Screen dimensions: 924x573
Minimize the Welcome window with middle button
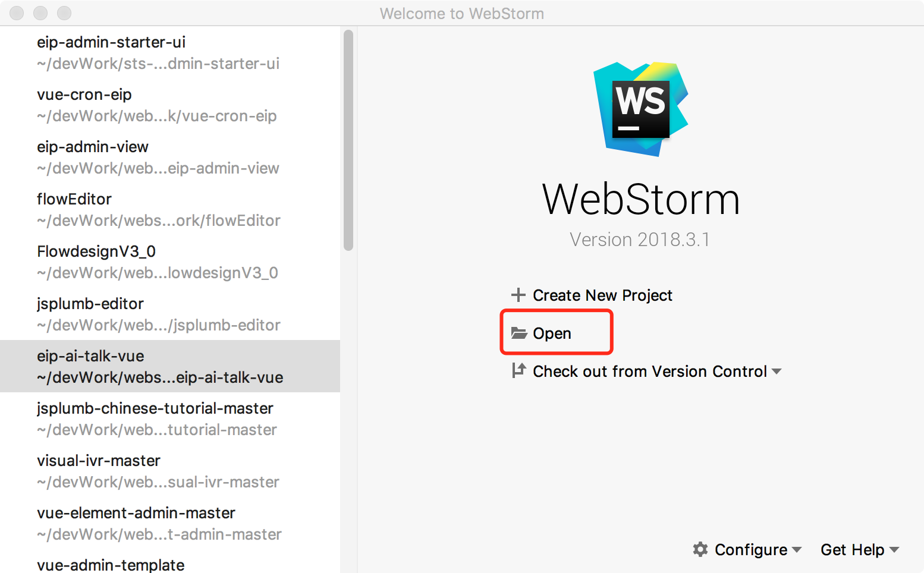coord(40,13)
